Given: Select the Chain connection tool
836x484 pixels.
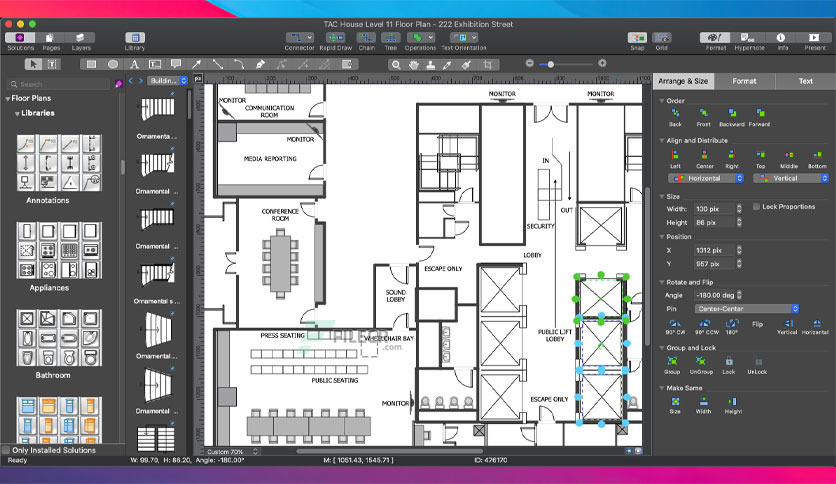Looking at the screenshot, I should click(x=366, y=38).
